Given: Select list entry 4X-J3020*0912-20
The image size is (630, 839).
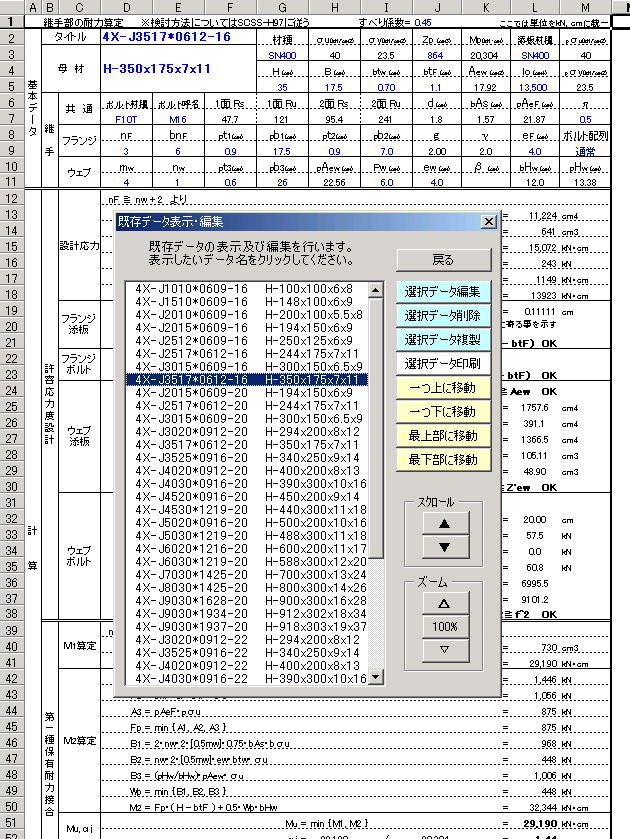Looking at the screenshot, I should 247,432.
